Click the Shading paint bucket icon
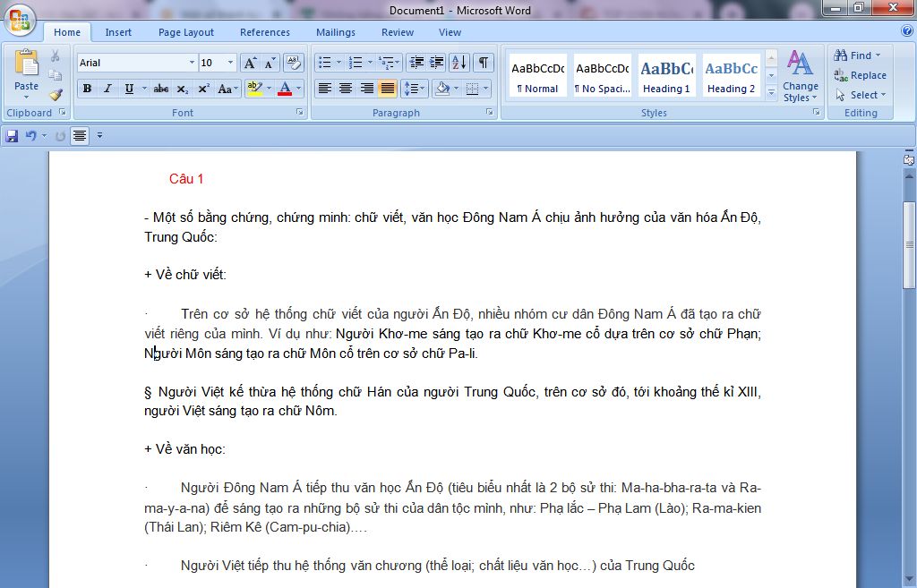 [442, 89]
